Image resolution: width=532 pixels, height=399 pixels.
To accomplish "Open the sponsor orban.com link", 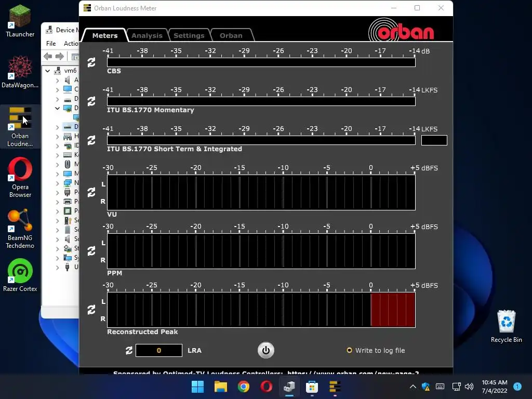I will click(x=353, y=373).
